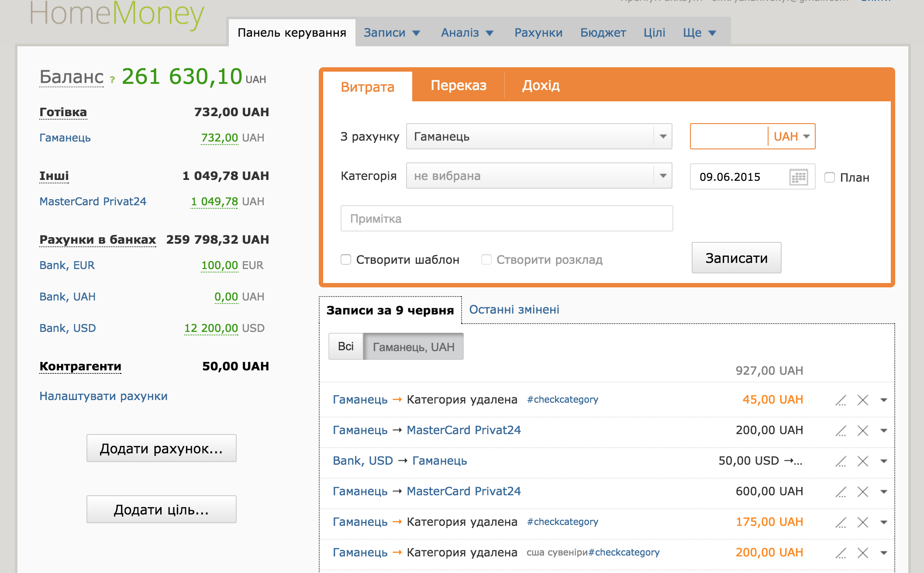924x573 pixels.
Task: Click the Контрагенти heading
Action: pyautogui.click(x=80, y=366)
